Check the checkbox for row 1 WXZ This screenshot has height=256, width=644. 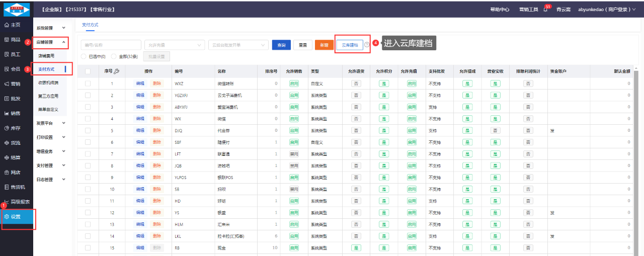(x=88, y=83)
